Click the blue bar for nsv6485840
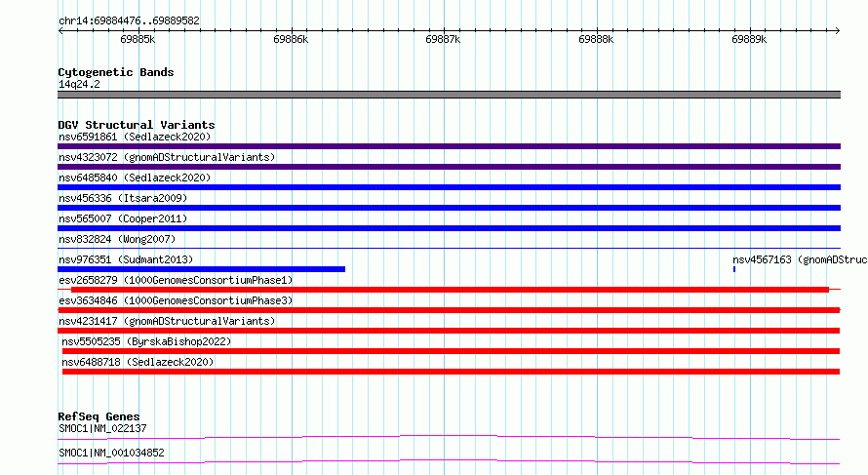This screenshot has height=475, width=868. tap(449, 187)
